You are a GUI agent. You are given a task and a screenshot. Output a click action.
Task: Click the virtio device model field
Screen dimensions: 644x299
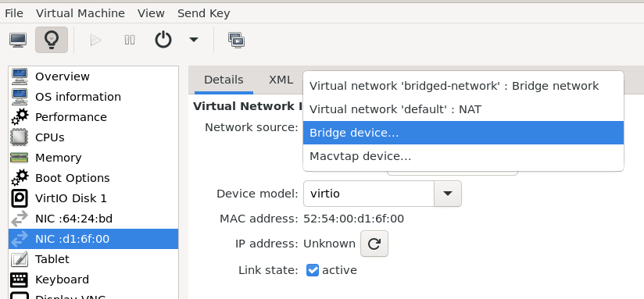pos(369,194)
